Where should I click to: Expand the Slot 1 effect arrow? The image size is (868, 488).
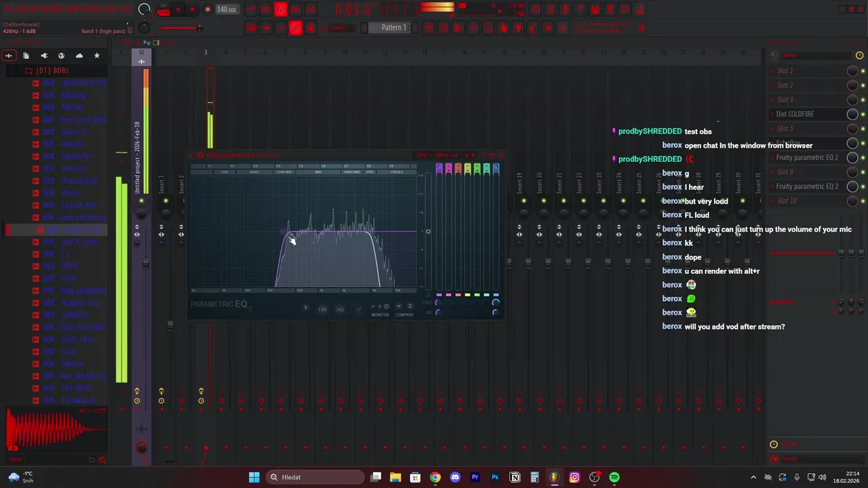click(x=772, y=70)
